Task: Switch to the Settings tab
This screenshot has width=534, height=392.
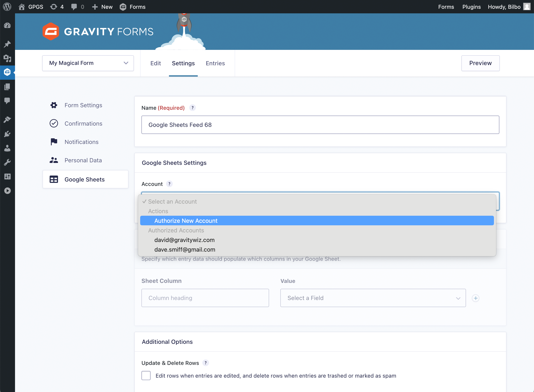Action: [x=183, y=63]
